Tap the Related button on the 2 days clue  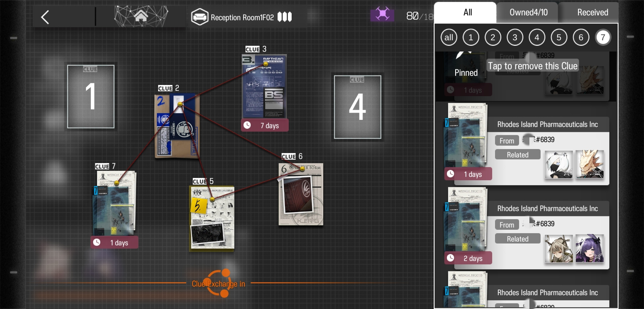tap(518, 239)
